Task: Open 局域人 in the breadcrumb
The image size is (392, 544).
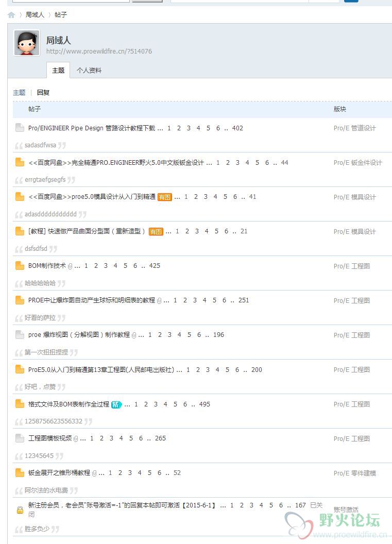Action: point(35,15)
